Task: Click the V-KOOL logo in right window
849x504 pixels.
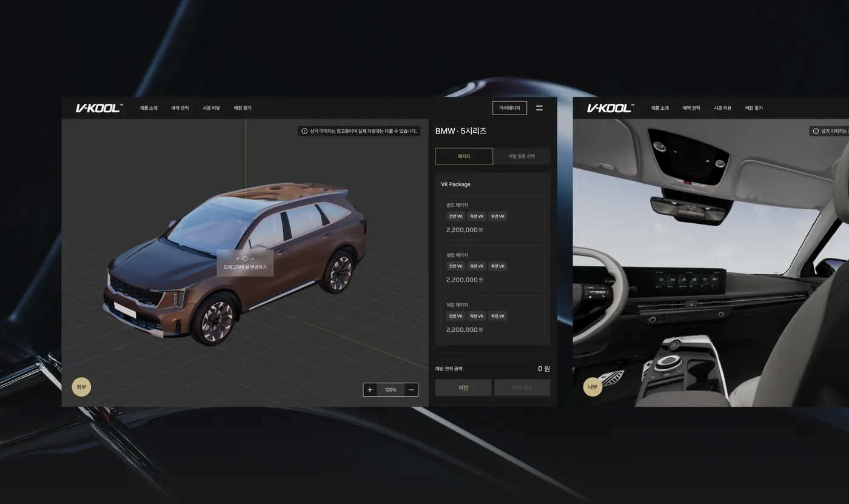Action: coord(611,108)
